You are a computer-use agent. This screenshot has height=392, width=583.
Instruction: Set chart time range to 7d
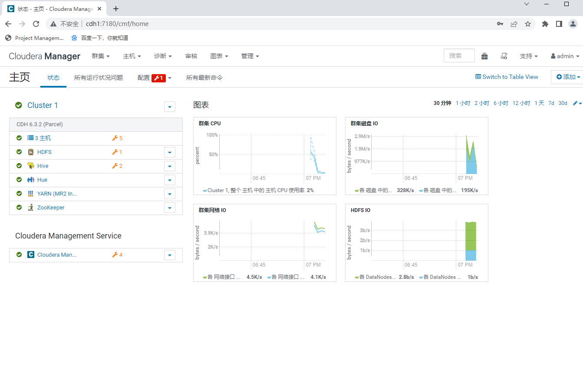coord(551,103)
